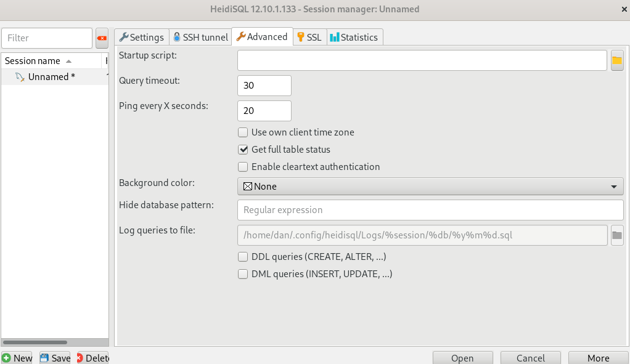Focus the Hide database pattern field
Viewport: 630px width, 364px height.
(x=430, y=210)
